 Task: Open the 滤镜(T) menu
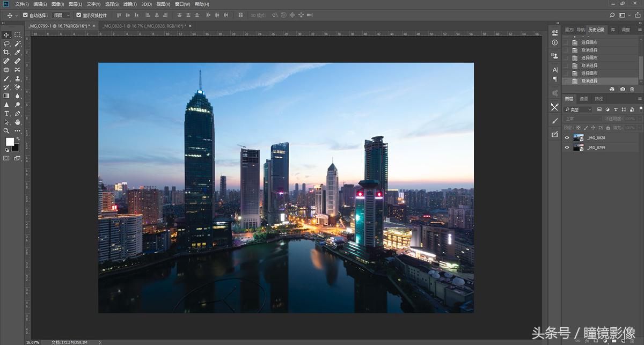(130, 4)
